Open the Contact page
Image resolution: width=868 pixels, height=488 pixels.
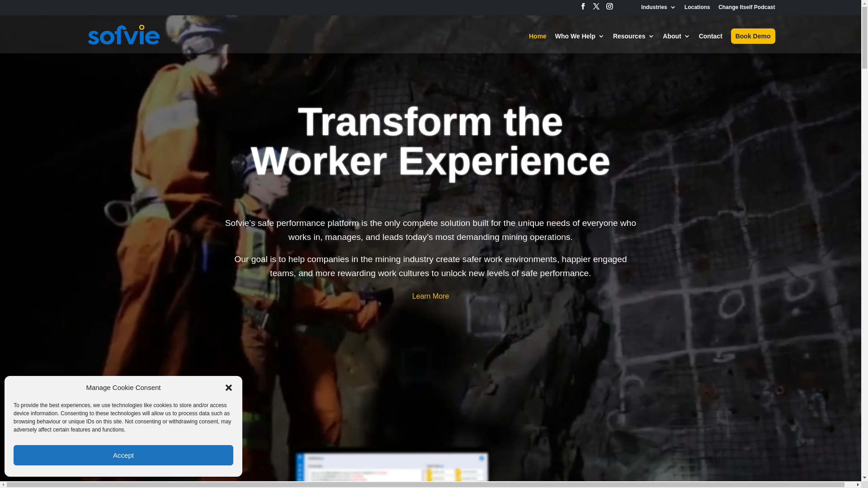tap(710, 36)
